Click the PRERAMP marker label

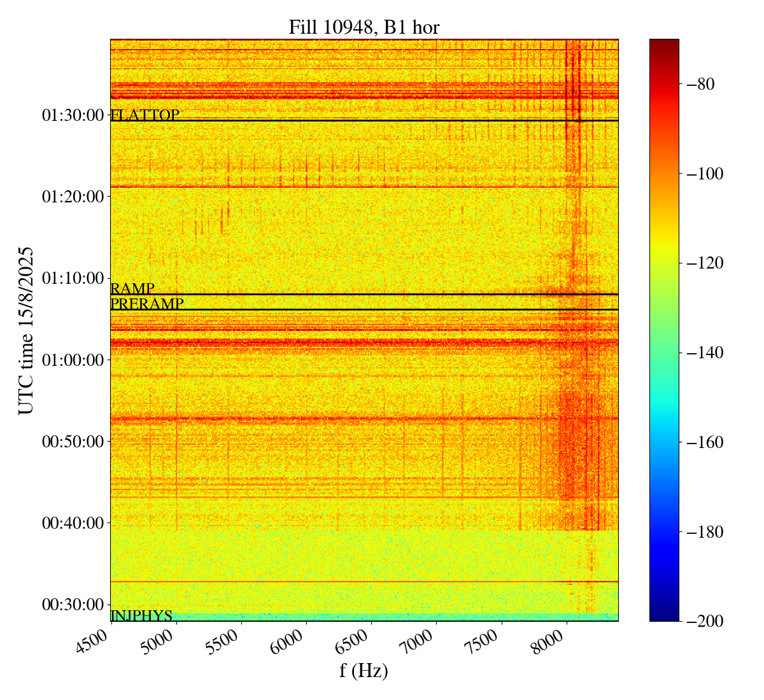(x=147, y=304)
